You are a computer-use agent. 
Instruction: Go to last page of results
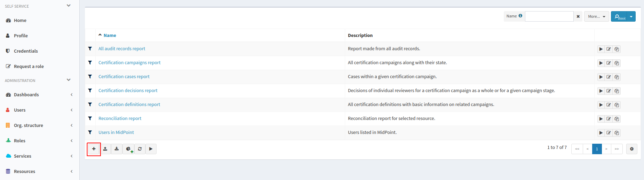coord(617,149)
